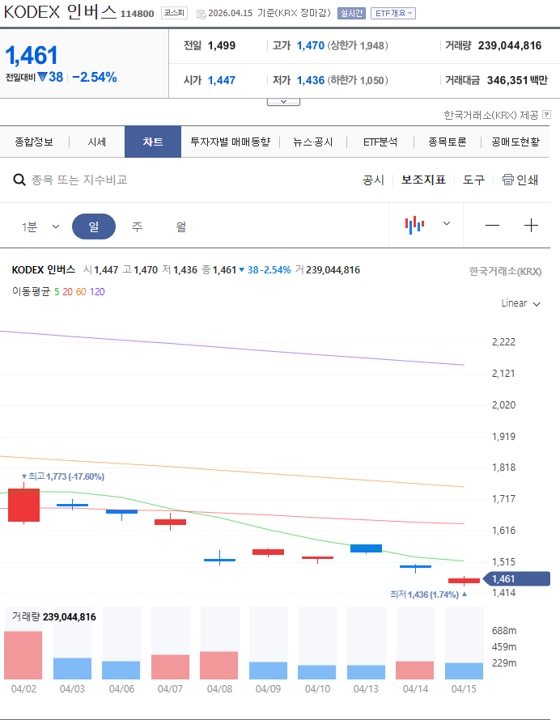
Task: Click the 04/02 volume bar
Action: [23, 655]
